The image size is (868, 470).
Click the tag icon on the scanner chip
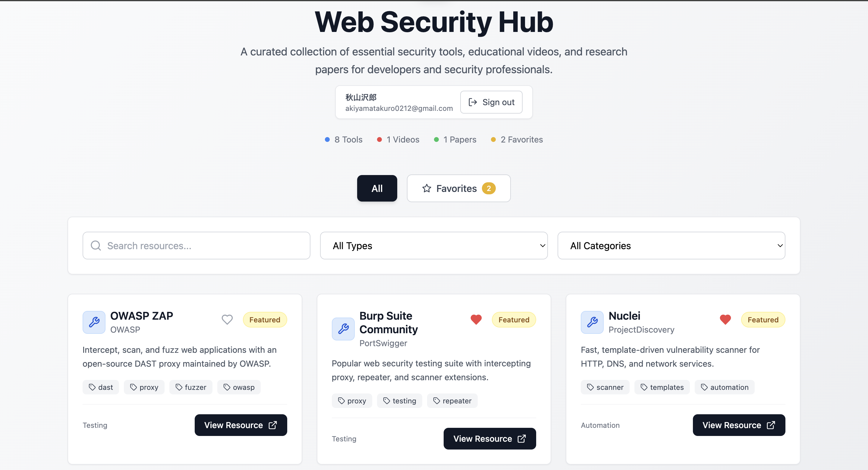point(590,387)
